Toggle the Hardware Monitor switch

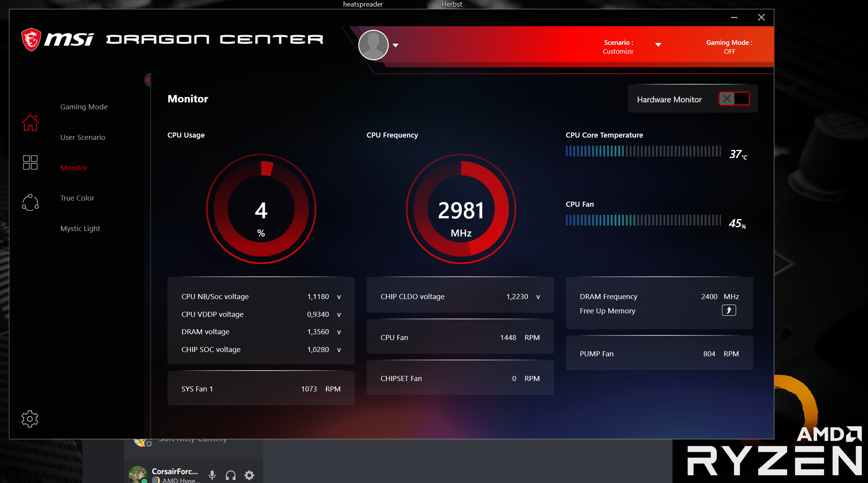(x=734, y=99)
